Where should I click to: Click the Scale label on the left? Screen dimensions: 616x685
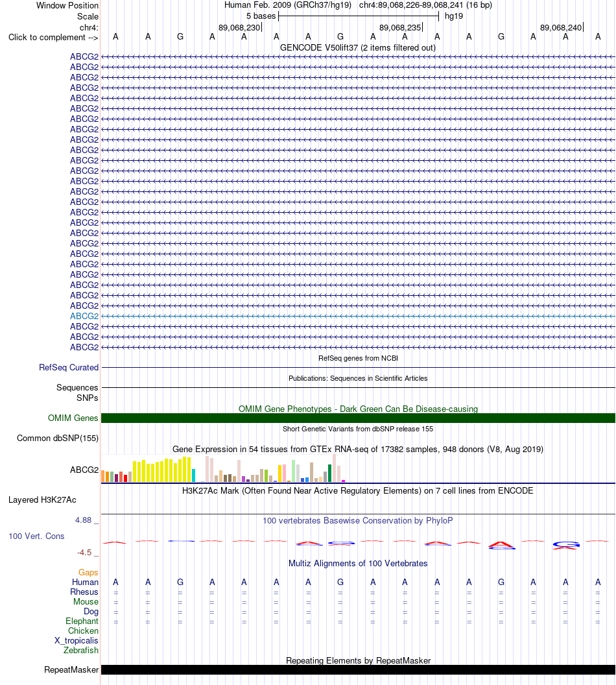88,17
